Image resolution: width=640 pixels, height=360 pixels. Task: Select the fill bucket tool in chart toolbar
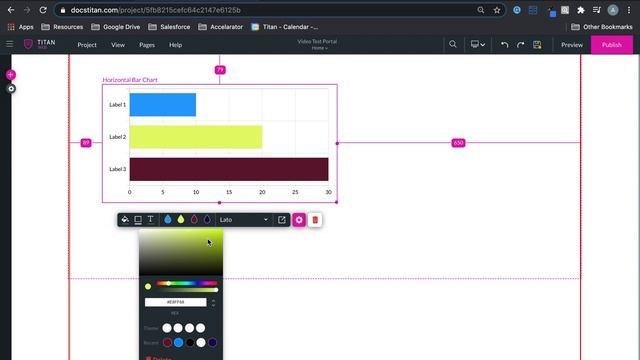pyautogui.click(x=125, y=220)
